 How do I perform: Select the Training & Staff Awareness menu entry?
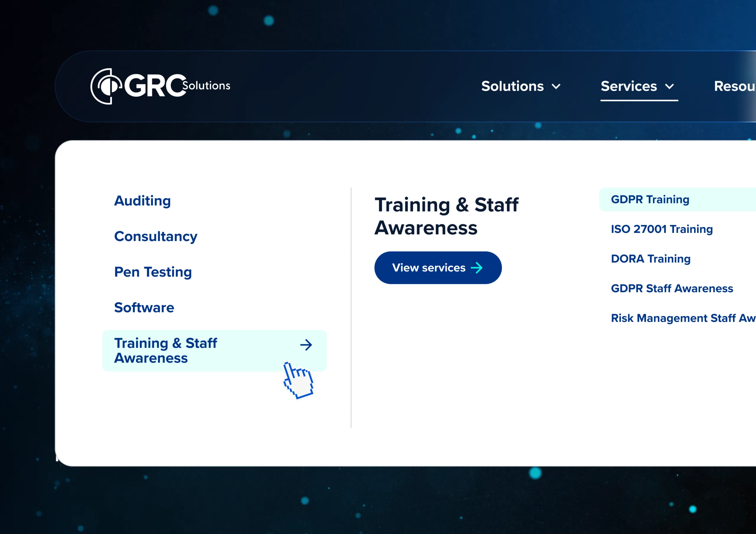(x=215, y=351)
